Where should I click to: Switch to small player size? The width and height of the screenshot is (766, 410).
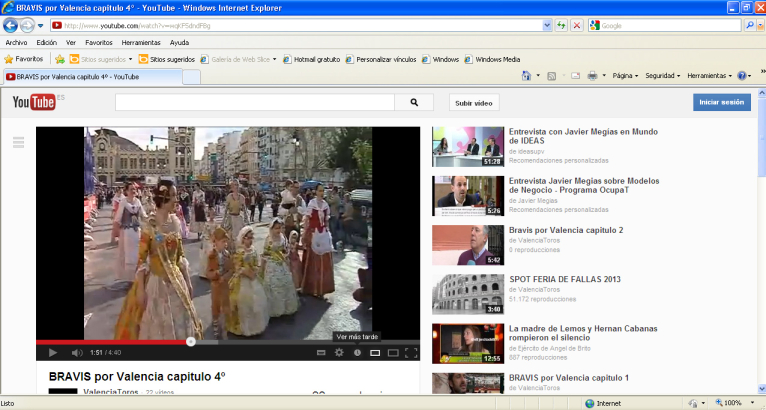375,352
